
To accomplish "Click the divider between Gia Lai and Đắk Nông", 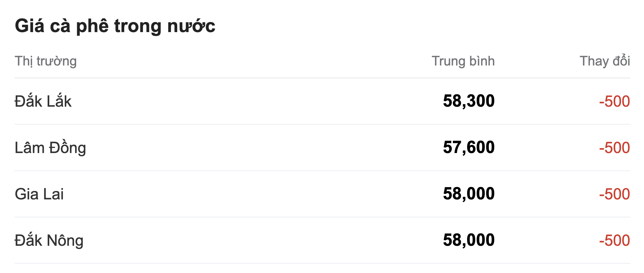I will 322,217.
